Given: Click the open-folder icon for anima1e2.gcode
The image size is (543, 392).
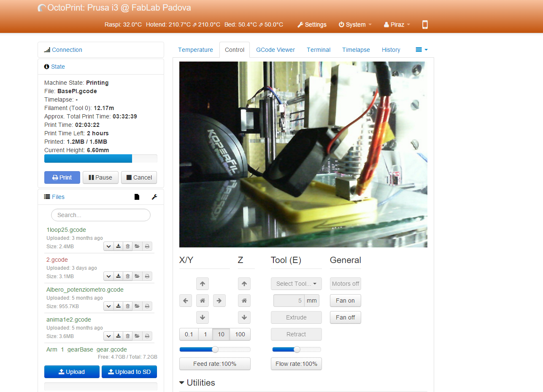Looking at the screenshot, I should tap(138, 336).
